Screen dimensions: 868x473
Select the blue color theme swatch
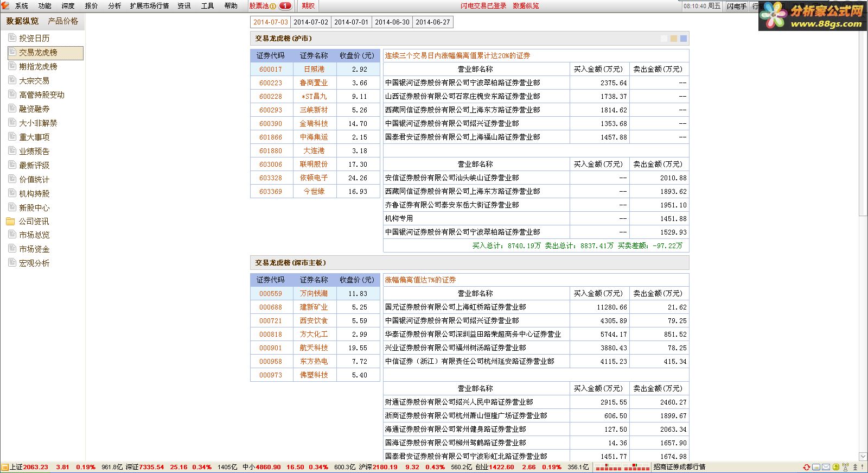click(684, 39)
